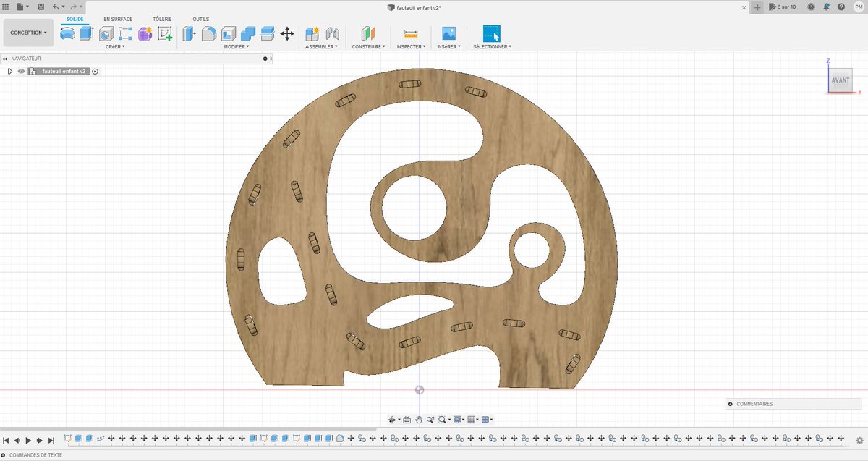Select the Shell tool in Modifier

(229, 33)
